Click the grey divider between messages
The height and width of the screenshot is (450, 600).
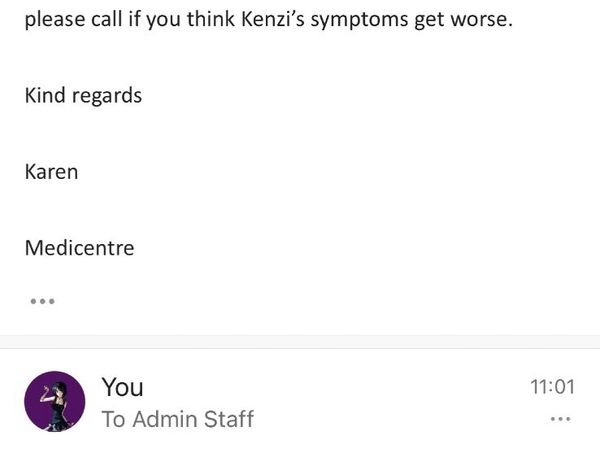[x=300, y=342]
